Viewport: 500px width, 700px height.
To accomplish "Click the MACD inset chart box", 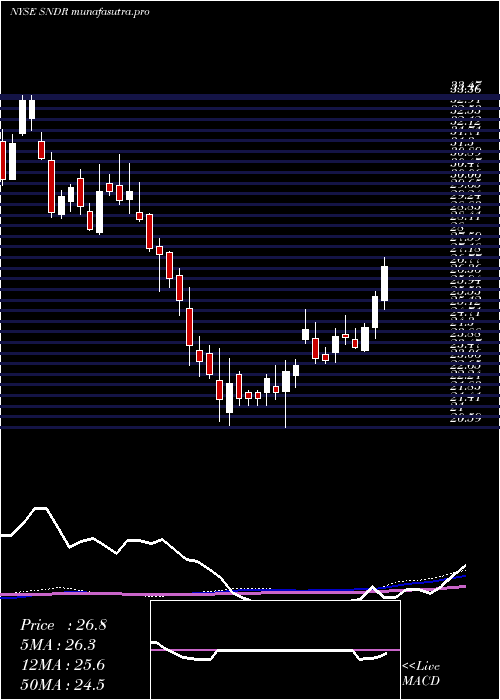I will (x=275, y=650).
